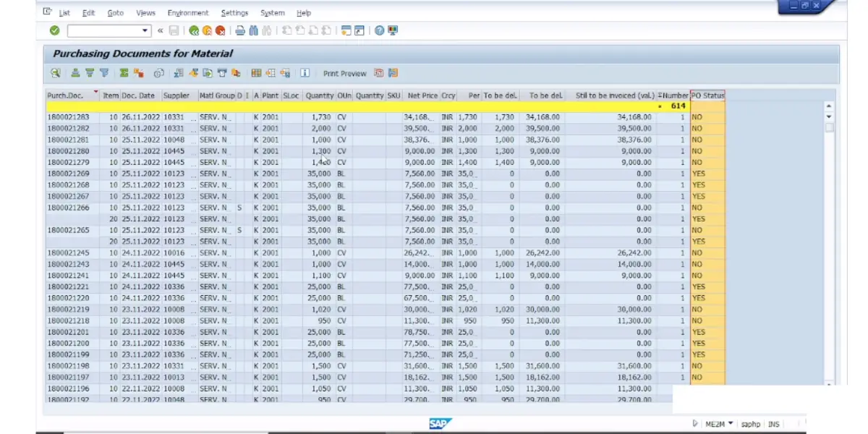Click the Set Filter funnel icon

pyautogui.click(x=103, y=73)
